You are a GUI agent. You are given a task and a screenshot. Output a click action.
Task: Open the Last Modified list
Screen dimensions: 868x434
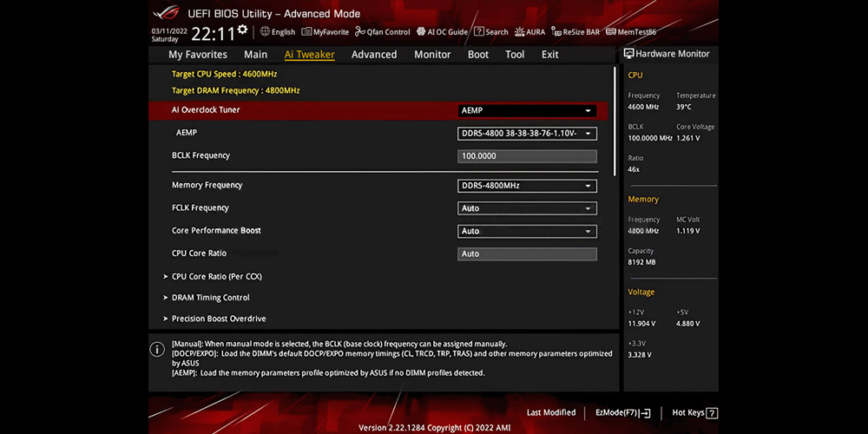[x=551, y=412]
